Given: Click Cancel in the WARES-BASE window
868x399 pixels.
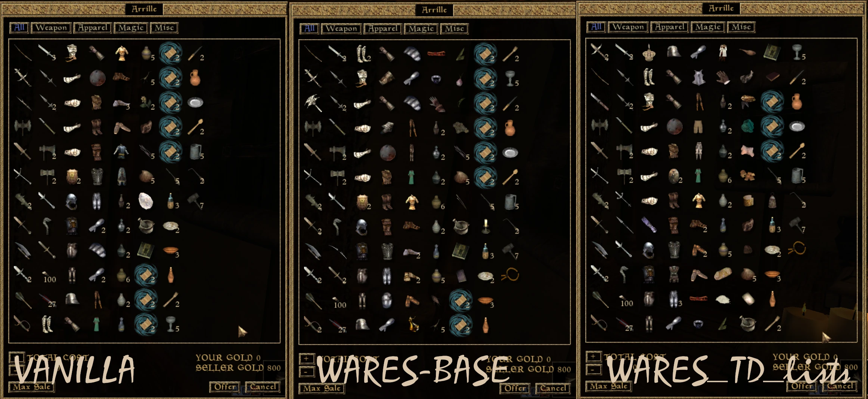Looking at the screenshot, I should point(553,388).
